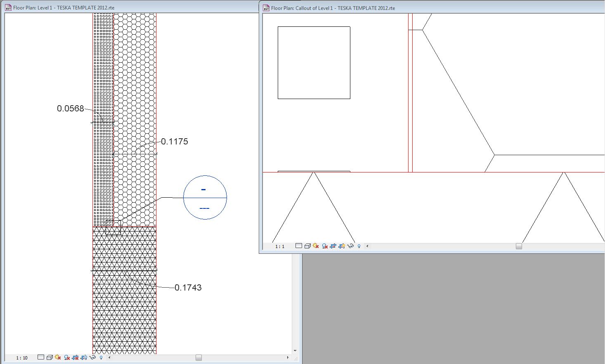This screenshot has height=364, width=605.
Task: Select the Level 1 floor plan title bar
Action: point(130,7)
